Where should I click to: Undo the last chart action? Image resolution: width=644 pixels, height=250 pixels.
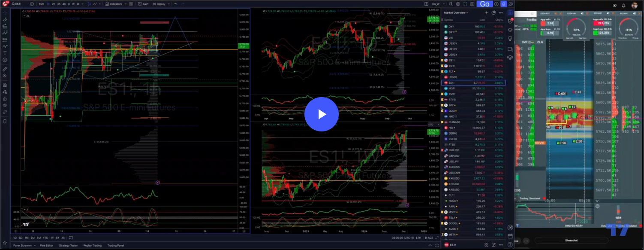[x=176, y=4]
